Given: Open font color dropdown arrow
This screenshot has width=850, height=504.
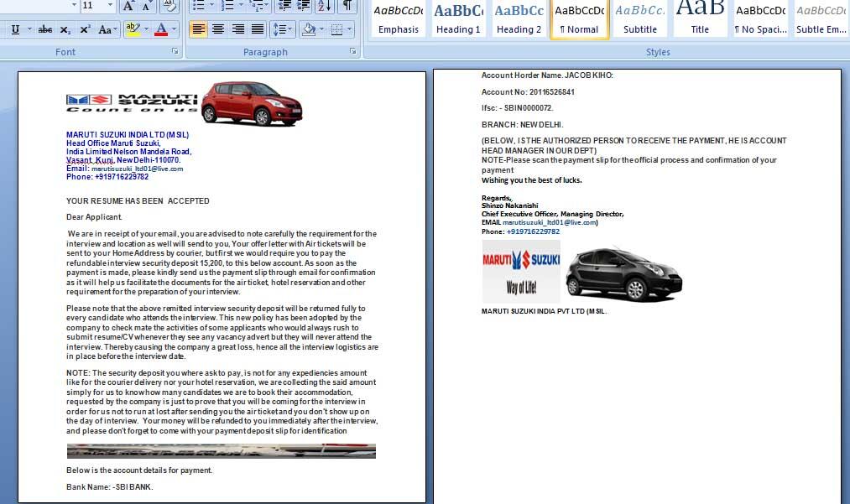Looking at the screenshot, I should (x=174, y=29).
